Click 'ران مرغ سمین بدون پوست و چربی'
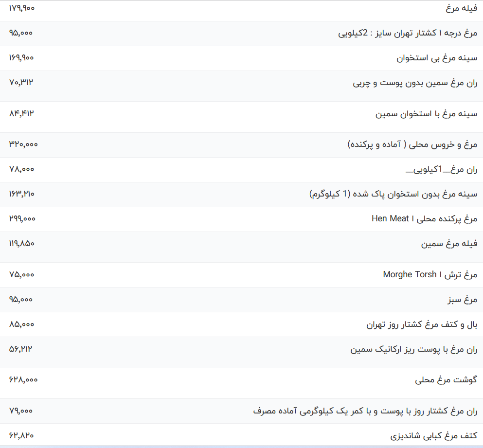The width and height of the screenshot is (483, 448). point(415,83)
